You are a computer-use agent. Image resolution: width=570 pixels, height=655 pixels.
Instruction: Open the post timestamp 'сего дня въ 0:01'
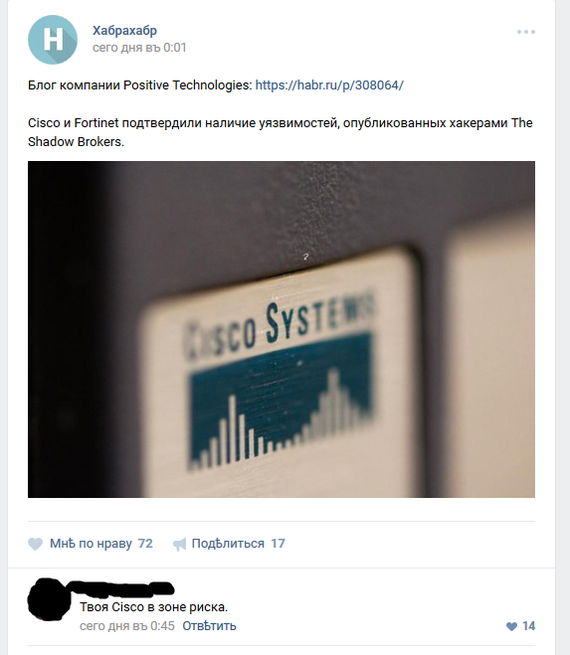point(139,48)
